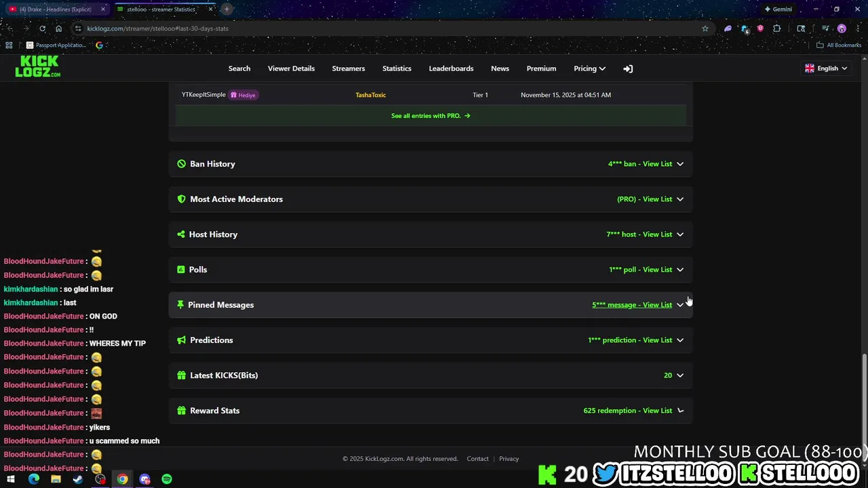
Task: Open Steam from the taskbar
Action: [78, 479]
